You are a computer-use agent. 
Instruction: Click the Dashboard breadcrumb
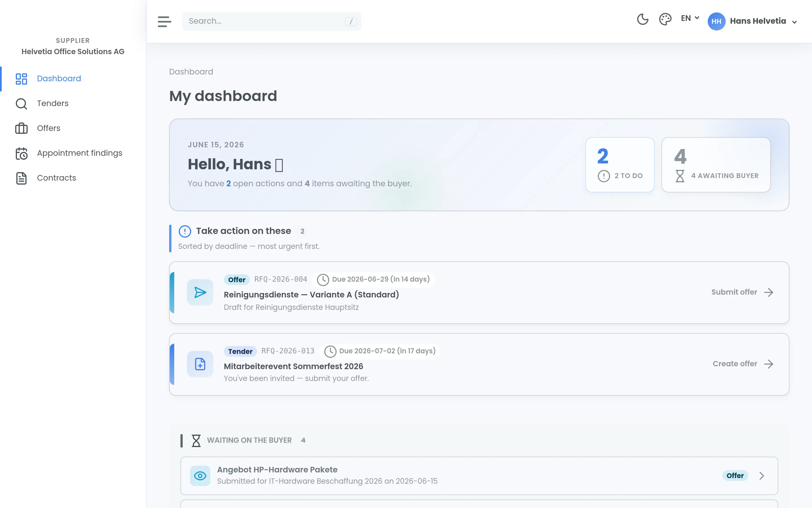(x=191, y=72)
